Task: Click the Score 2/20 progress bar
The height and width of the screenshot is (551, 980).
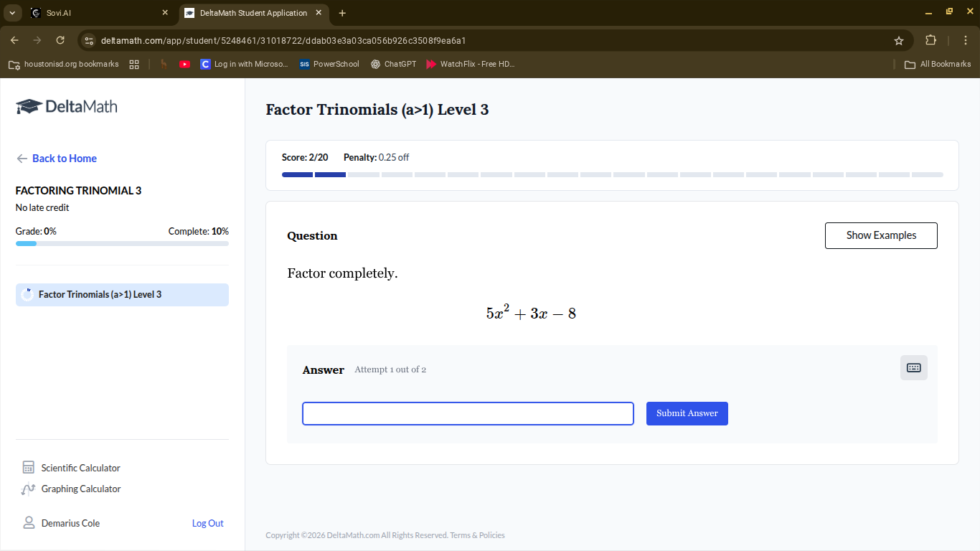Action: pos(612,174)
